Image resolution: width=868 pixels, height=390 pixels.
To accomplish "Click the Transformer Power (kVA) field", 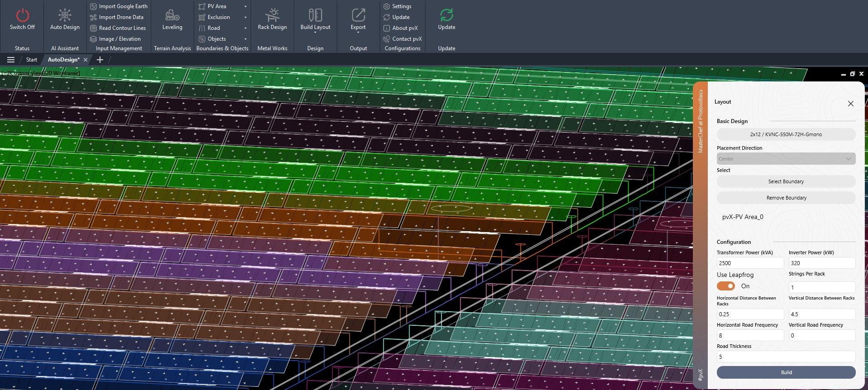I will click(x=750, y=263).
